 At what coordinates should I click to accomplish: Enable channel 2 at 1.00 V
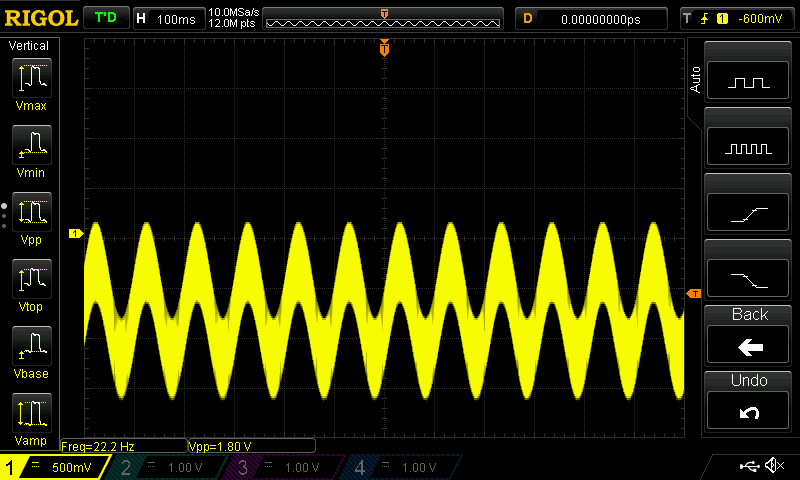(x=166, y=467)
